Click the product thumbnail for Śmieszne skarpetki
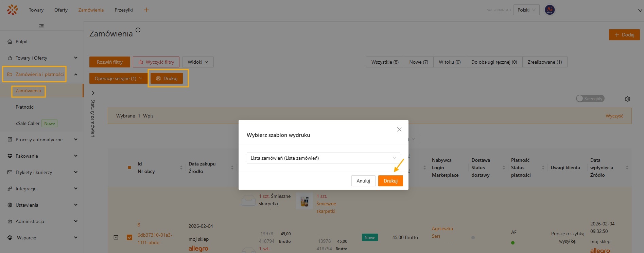Viewport: 644px width, 253px height. (304, 201)
